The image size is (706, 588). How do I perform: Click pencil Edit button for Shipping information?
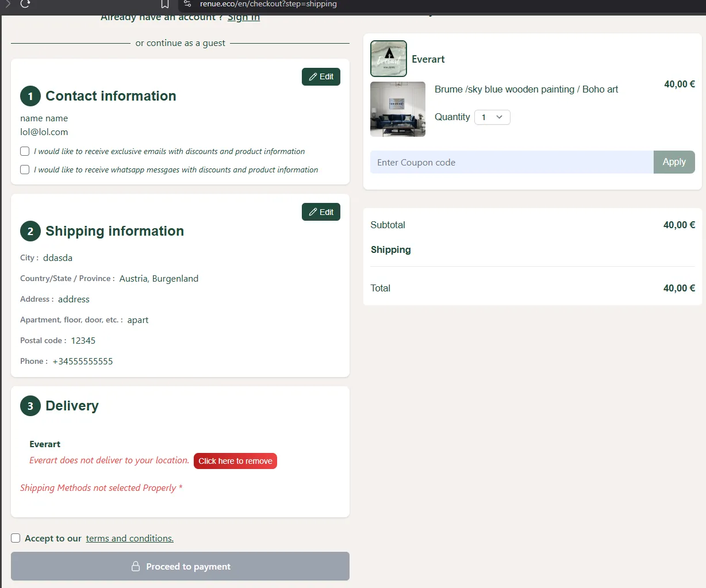click(321, 212)
